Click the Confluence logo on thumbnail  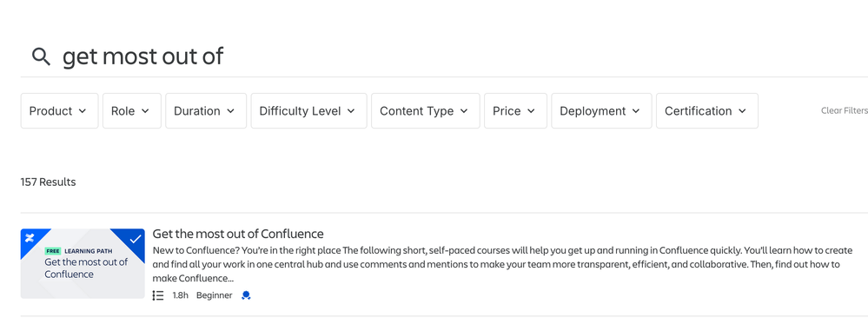(x=30, y=238)
